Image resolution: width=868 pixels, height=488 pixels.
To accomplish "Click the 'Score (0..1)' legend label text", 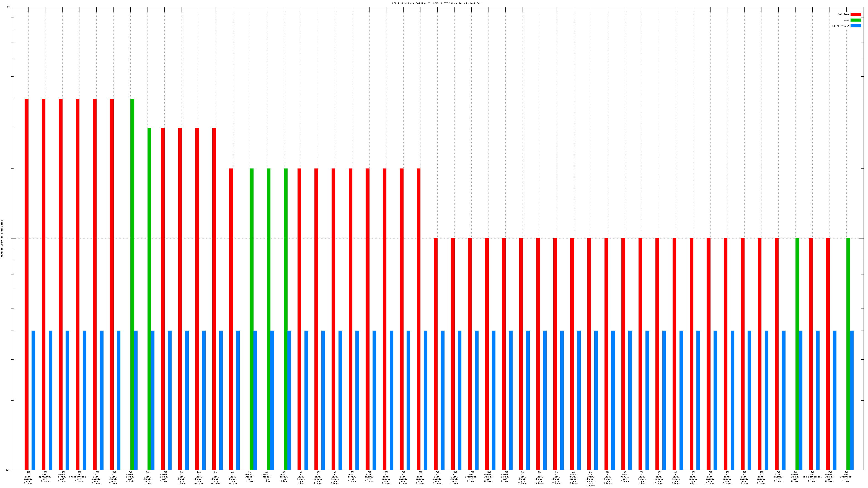I will click(x=840, y=26).
